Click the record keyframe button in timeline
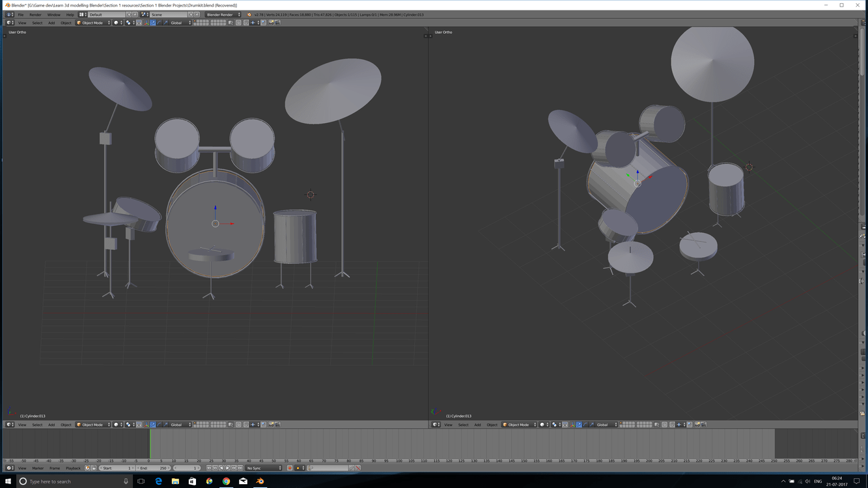Screen dimensions: 868x488 (x=290, y=468)
